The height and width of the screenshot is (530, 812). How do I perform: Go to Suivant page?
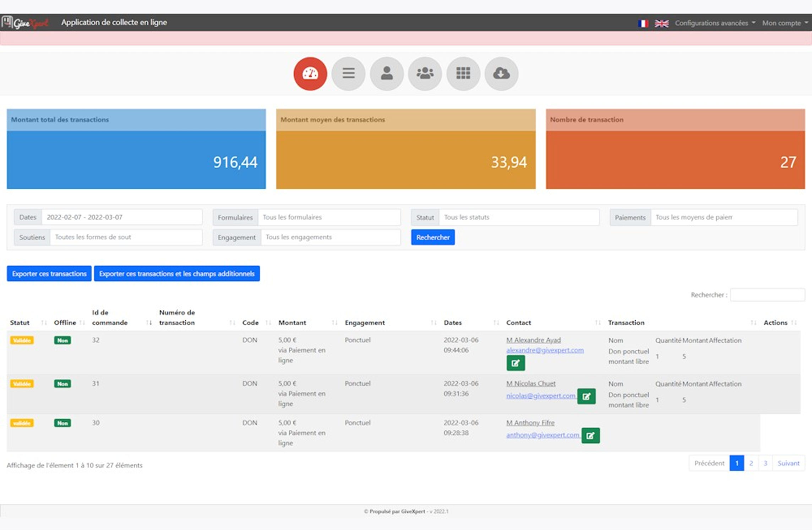(788, 463)
